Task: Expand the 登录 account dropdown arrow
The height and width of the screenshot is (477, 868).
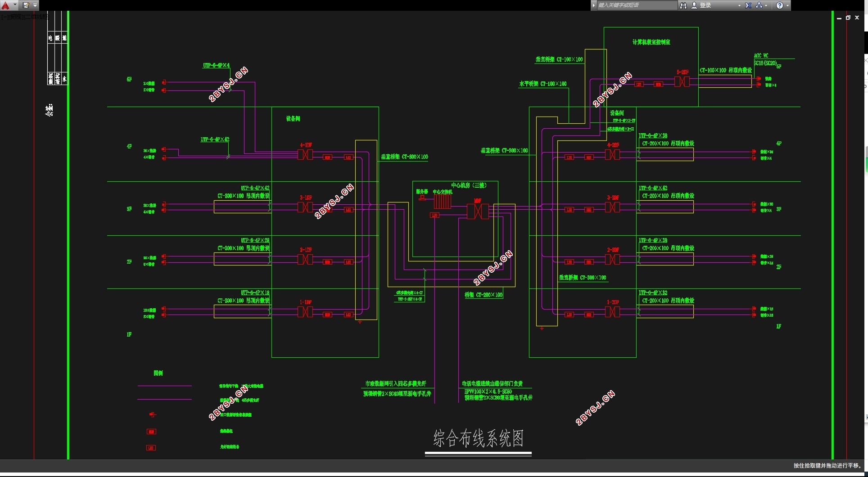Action: [x=739, y=5]
